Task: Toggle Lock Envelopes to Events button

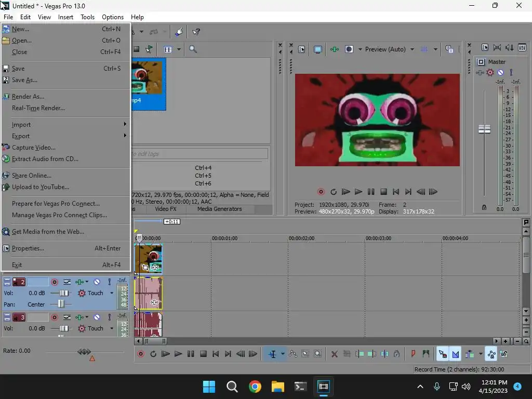Action: point(491,354)
